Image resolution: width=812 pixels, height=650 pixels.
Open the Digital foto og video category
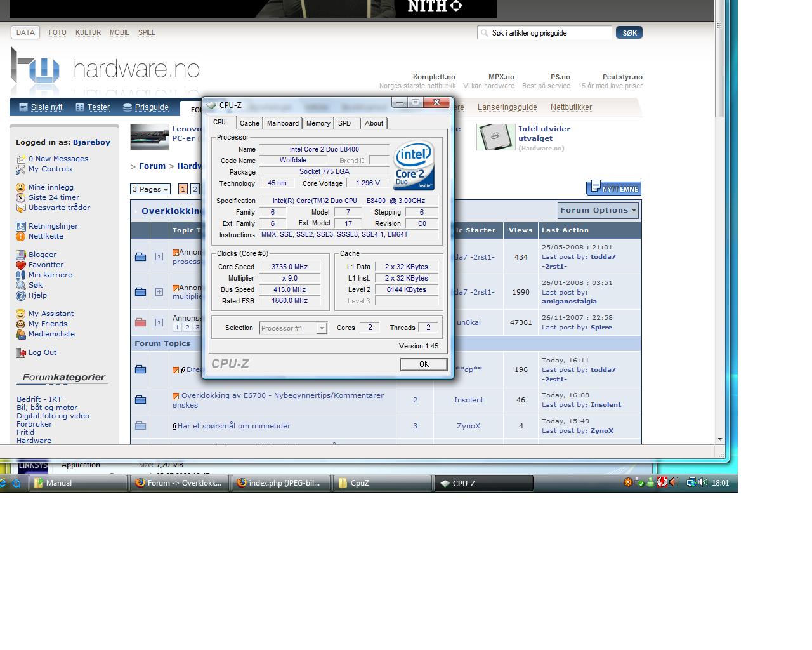[x=53, y=416]
